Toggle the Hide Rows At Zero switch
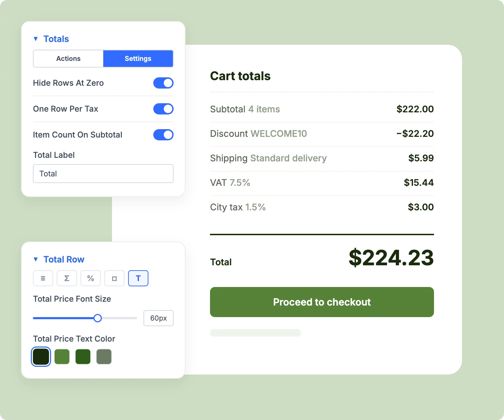Viewport: 504px width, 420px height. pos(163,83)
